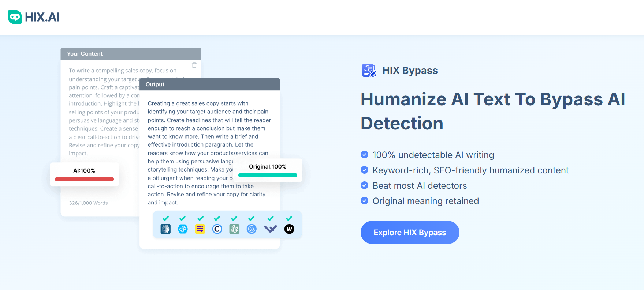Click check bullet beside Keyword-rich, SEO-friendly content
The height and width of the screenshot is (290, 644).
tap(364, 170)
